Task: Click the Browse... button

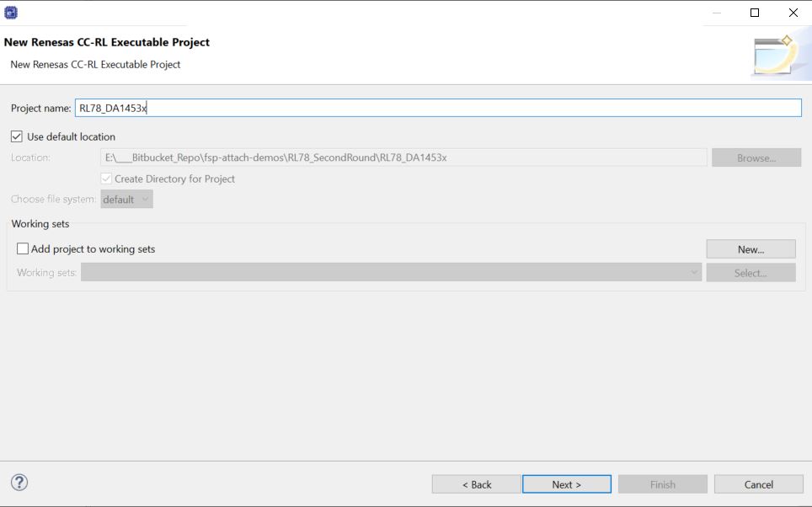Action: click(x=756, y=158)
